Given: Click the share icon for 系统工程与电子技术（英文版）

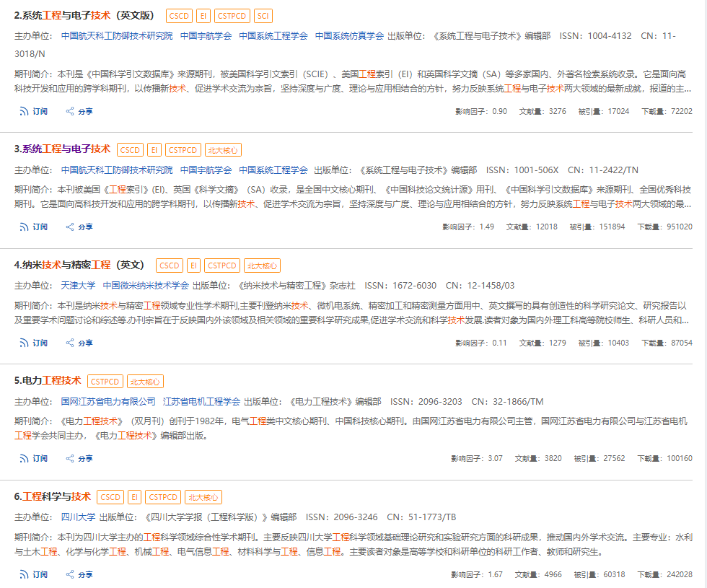Looking at the screenshot, I should (70, 111).
